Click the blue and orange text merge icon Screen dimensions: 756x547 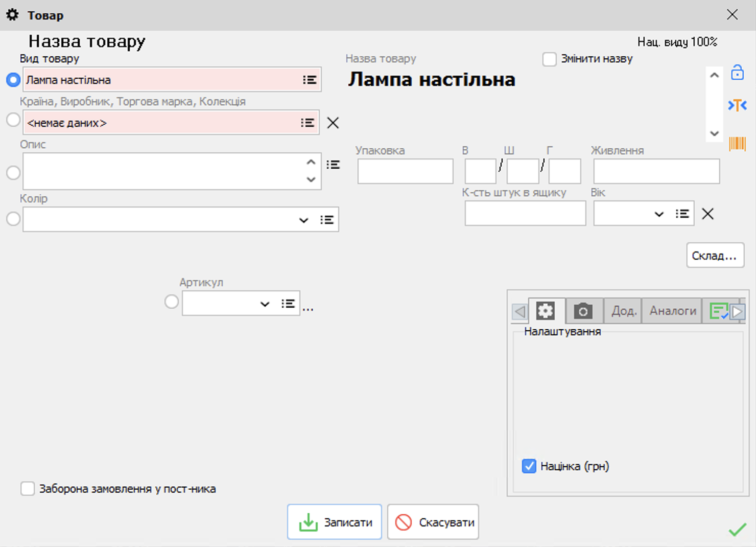pos(737,105)
